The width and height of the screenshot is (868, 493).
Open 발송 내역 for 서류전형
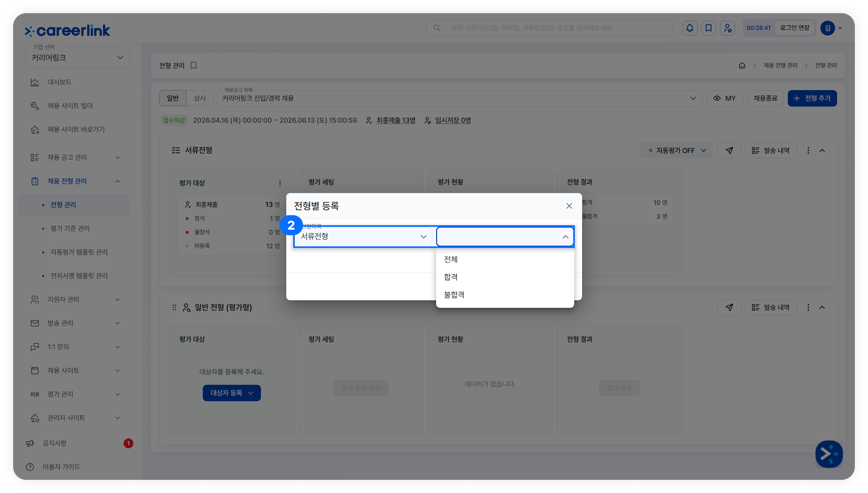point(771,150)
